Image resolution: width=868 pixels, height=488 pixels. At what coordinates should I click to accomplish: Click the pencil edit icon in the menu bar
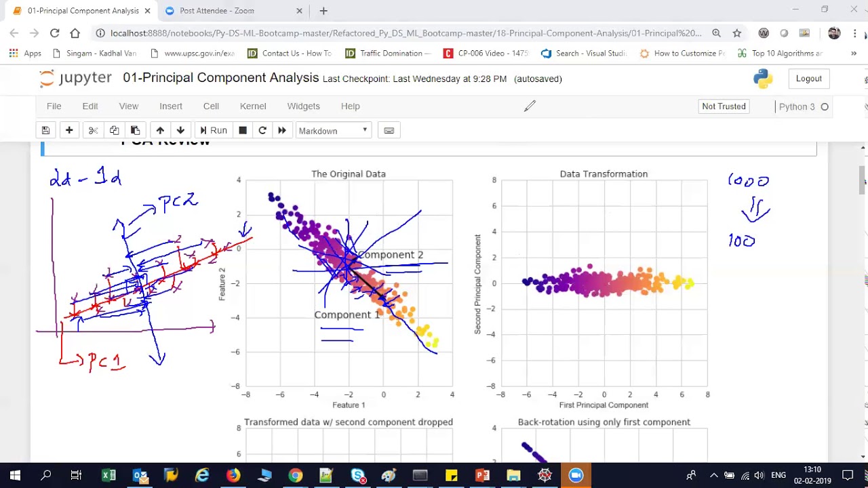(530, 106)
